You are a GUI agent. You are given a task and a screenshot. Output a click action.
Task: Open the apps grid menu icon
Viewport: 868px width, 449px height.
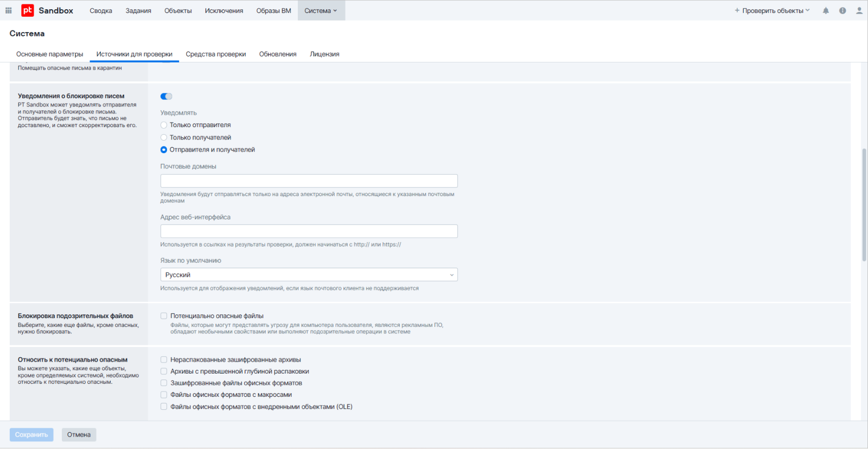click(8, 10)
